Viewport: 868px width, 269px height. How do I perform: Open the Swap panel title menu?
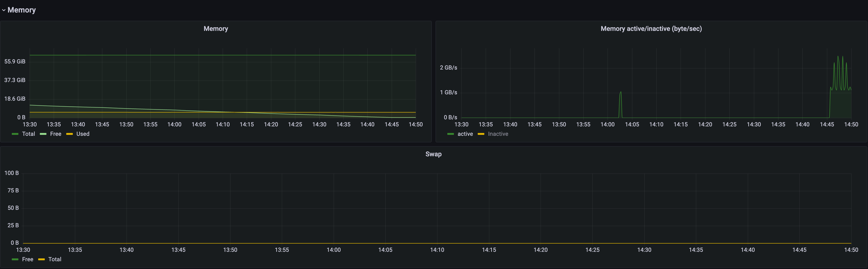(433, 154)
